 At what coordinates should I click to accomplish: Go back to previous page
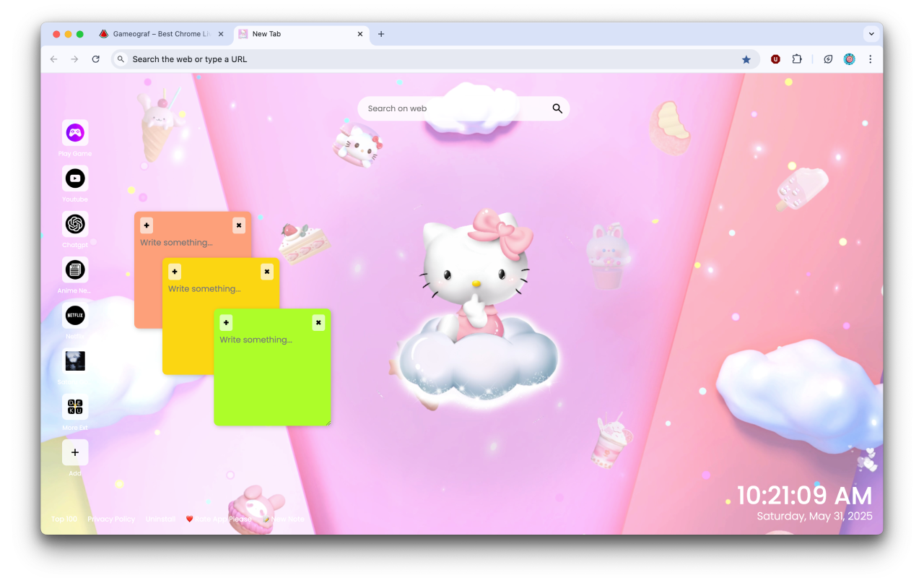(53, 59)
